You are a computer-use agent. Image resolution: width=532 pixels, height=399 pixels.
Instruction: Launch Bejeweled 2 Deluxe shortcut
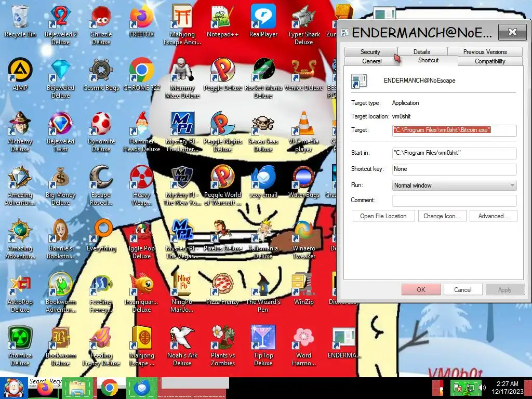tap(60, 24)
